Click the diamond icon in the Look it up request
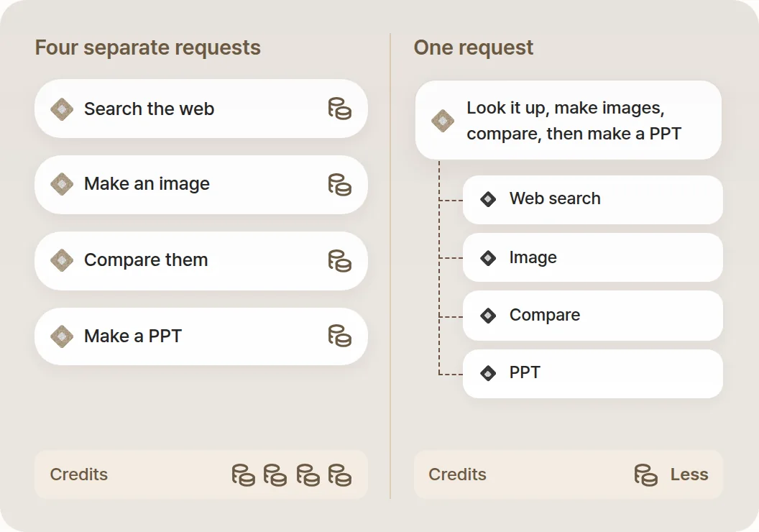Viewport: 759px width, 532px height. point(443,121)
